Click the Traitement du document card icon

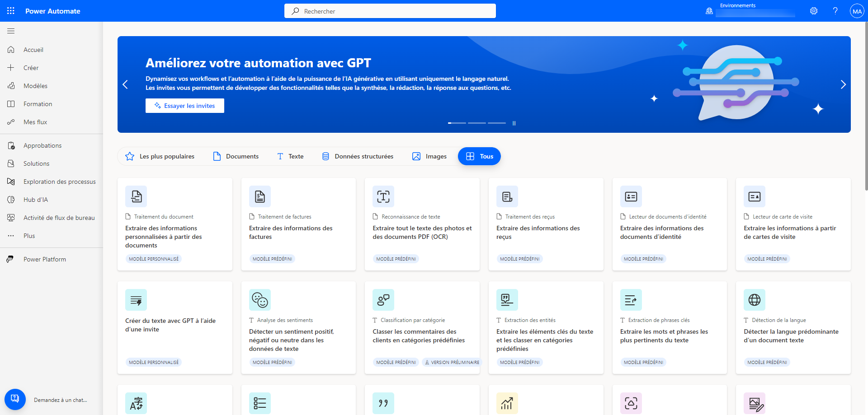pyautogui.click(x=136, y=196)
